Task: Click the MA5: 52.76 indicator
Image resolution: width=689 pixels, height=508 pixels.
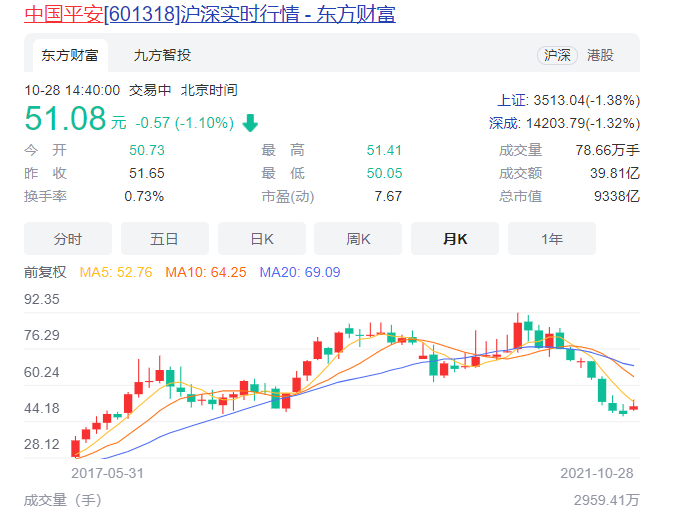Action: click(116, 272)
